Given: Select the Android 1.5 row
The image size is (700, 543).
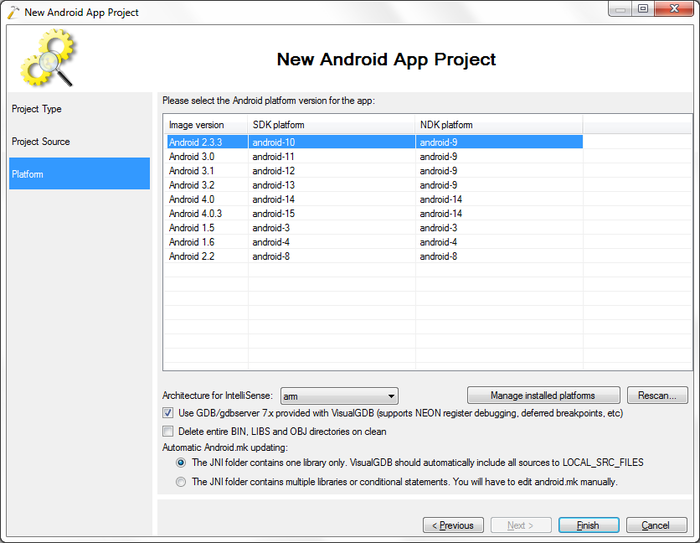Looking at the screenshot, I should 375,228.
